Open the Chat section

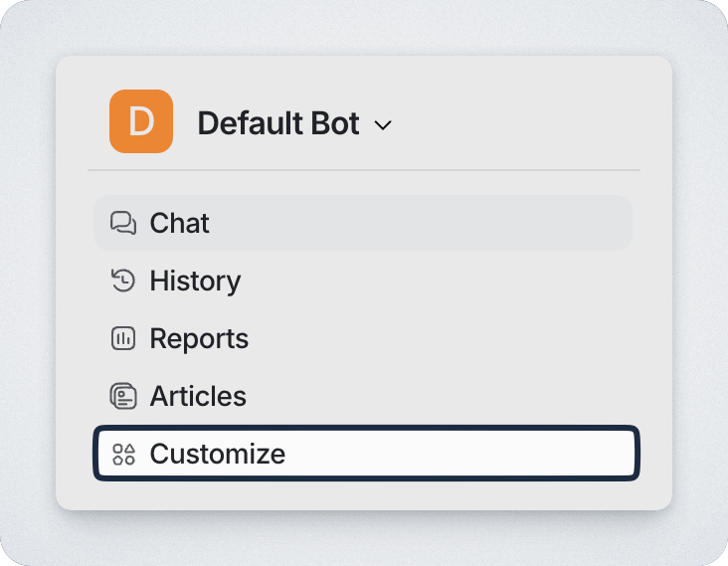[x=363, y=223]
